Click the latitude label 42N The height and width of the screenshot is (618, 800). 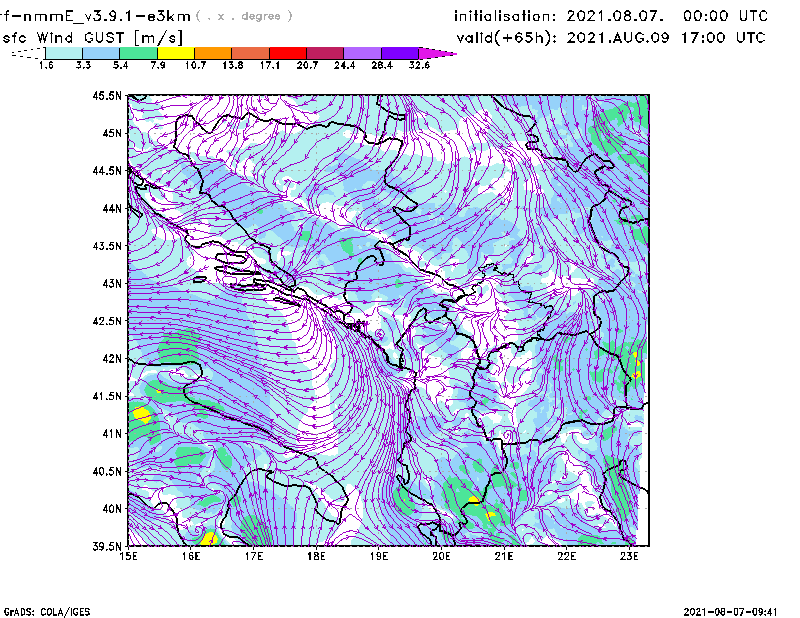point(112,359)
